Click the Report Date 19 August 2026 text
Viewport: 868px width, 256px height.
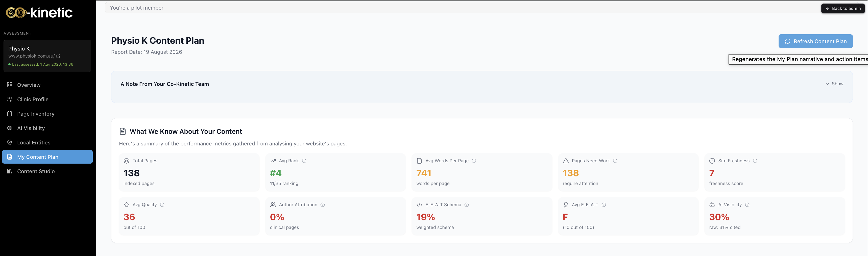[147, 52]
